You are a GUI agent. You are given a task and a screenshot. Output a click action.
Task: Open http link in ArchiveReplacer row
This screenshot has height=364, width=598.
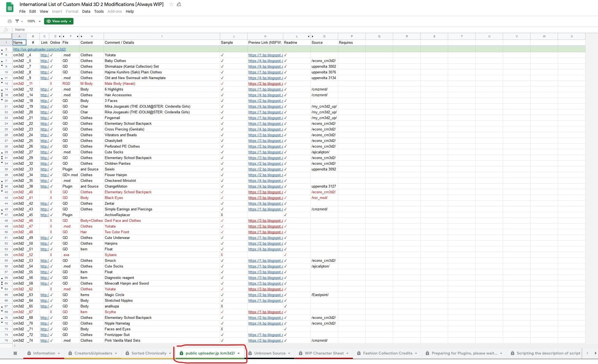coord(45,215)
